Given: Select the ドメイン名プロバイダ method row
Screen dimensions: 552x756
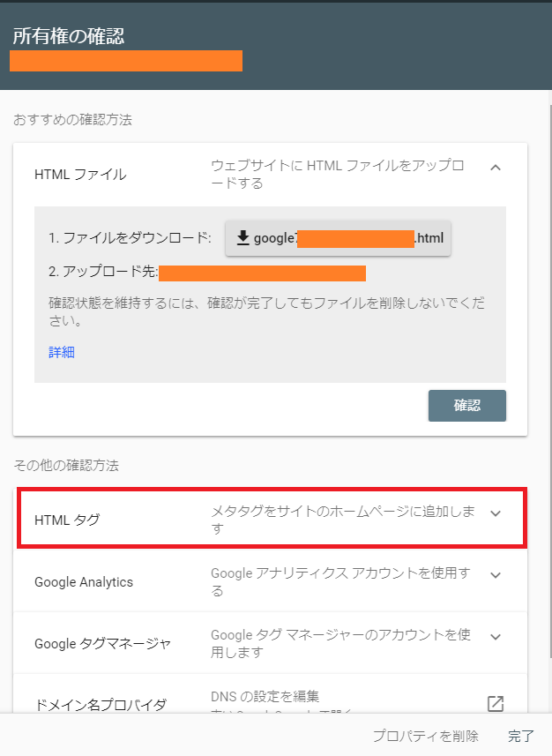Looking at the screenshot, I should coord(270,693).
